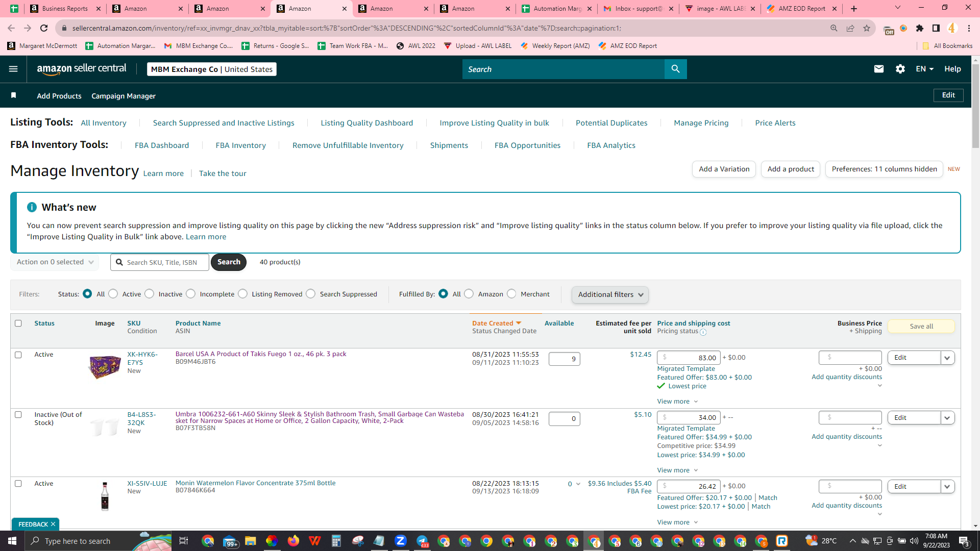Viewport: 980px width, 551px height.
Task: Check the Umbra Bathroom Trash row checkbox
Action: [18, 414]
